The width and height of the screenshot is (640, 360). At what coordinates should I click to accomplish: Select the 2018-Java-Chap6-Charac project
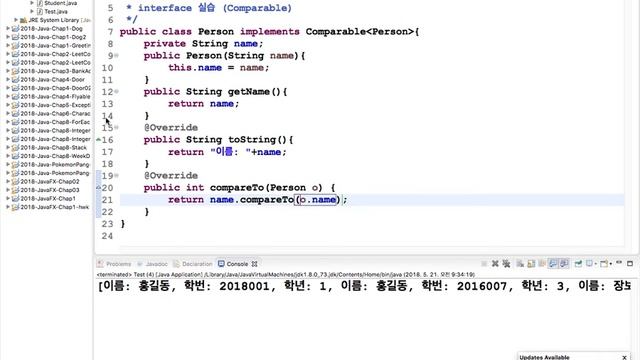[x=56, y=113]
